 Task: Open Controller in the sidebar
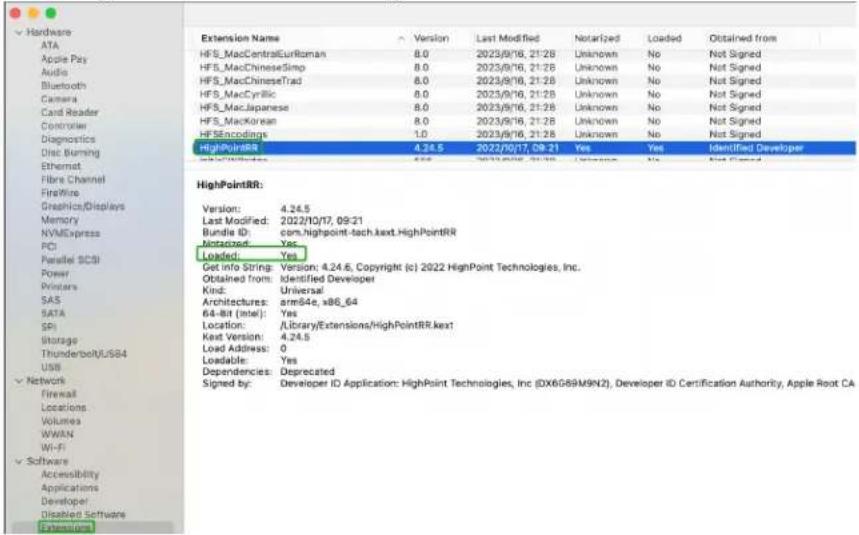64,126
